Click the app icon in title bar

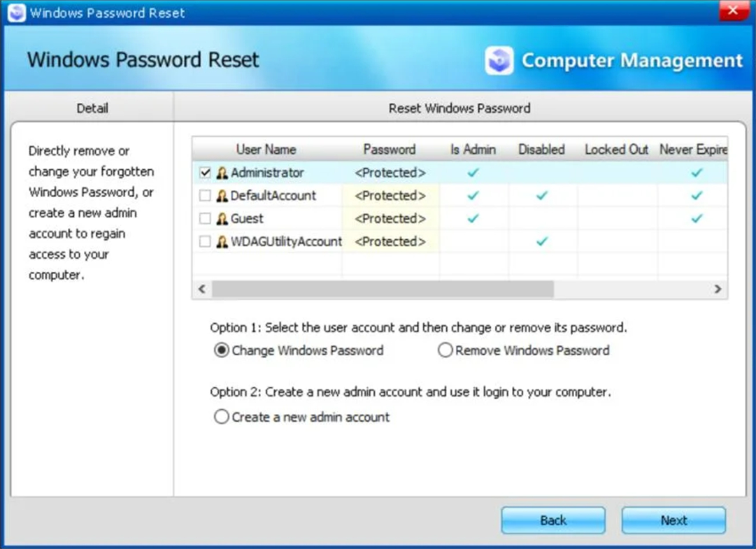pyautogui.click(x=17, y=13)
